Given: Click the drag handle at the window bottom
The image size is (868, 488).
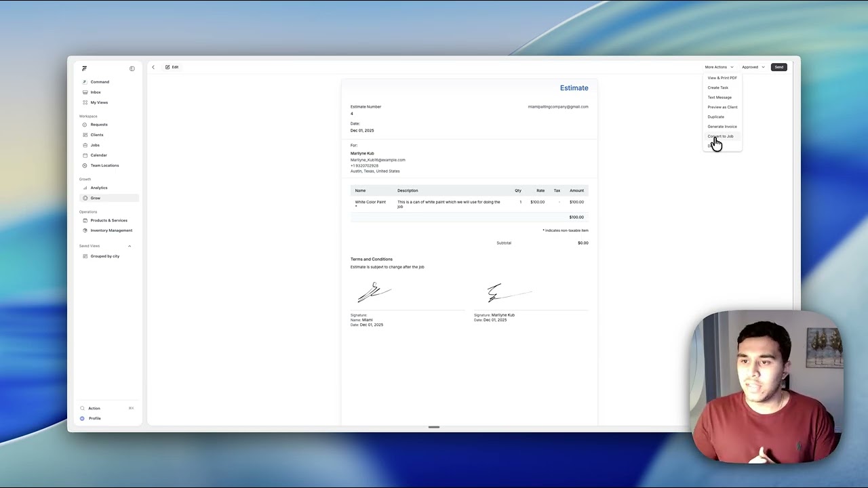Looking at the screenshot, I should tap(434, 427).
